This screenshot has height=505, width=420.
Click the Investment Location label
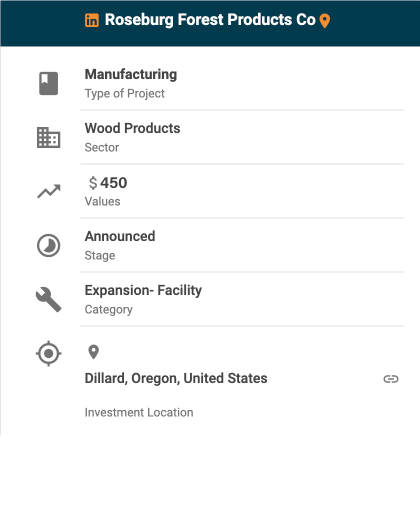(x=139, y=412)
